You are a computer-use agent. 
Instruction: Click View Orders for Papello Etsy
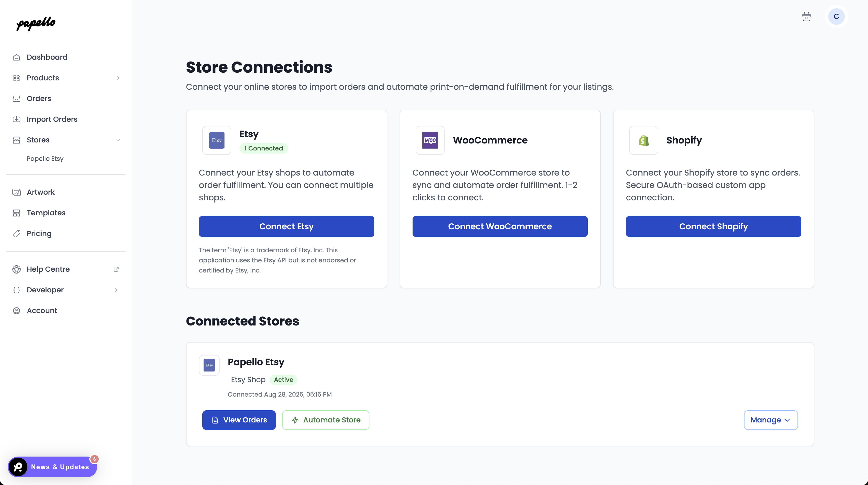point(239,420)
